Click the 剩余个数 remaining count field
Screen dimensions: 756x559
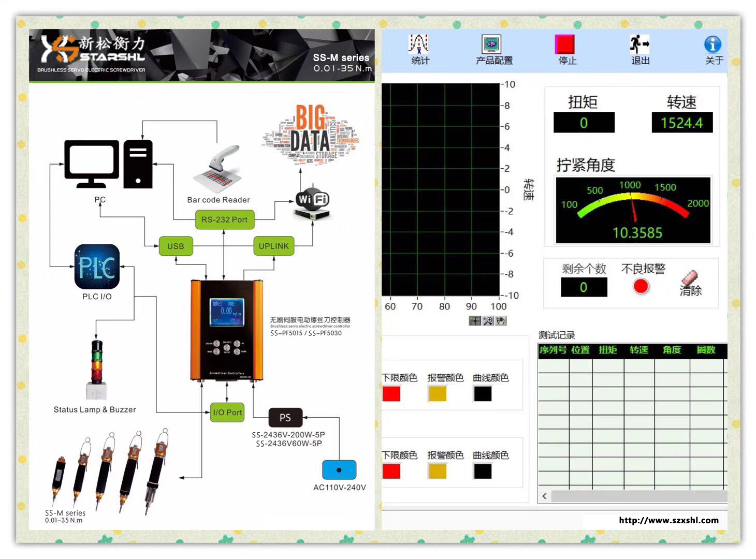(584, 287)
